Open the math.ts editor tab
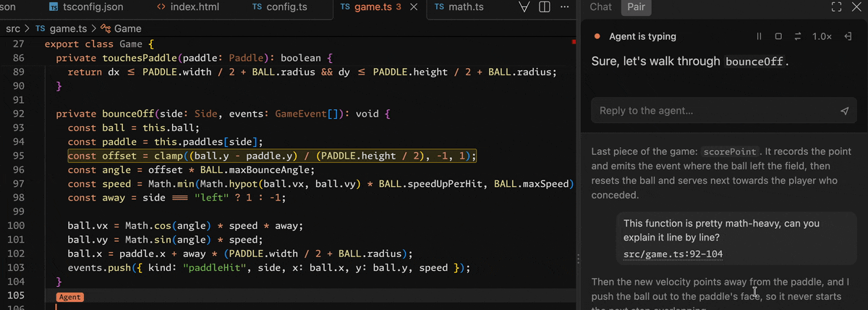The image size is (868, 310). pyautogui.click(x=459, y=7)
